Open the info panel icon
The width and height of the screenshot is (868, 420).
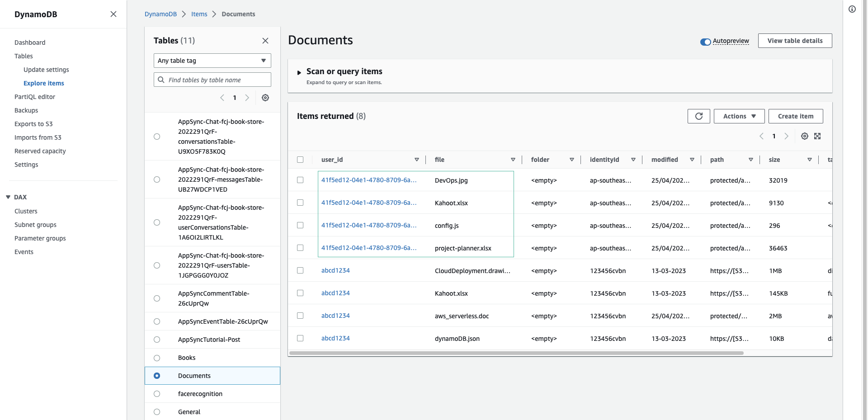(x=852, y=9)
